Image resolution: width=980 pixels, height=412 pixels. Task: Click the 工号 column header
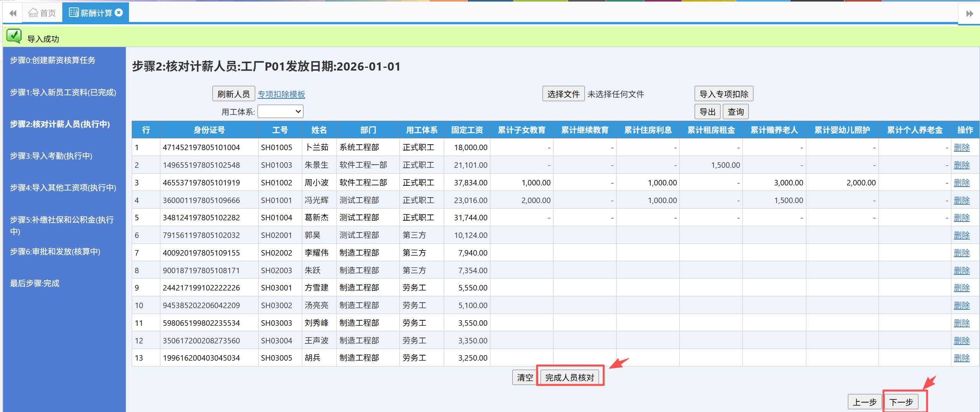(x=280, y=130)
